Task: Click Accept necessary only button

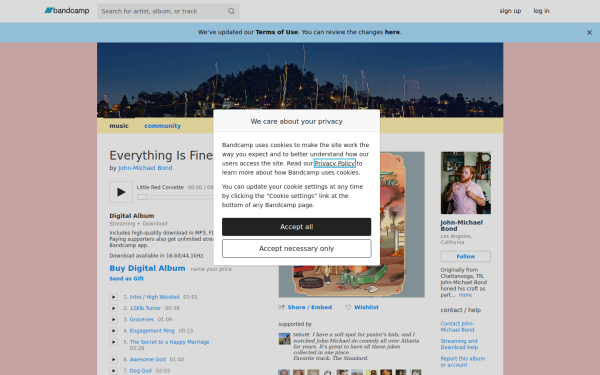Action: point(297,249)
